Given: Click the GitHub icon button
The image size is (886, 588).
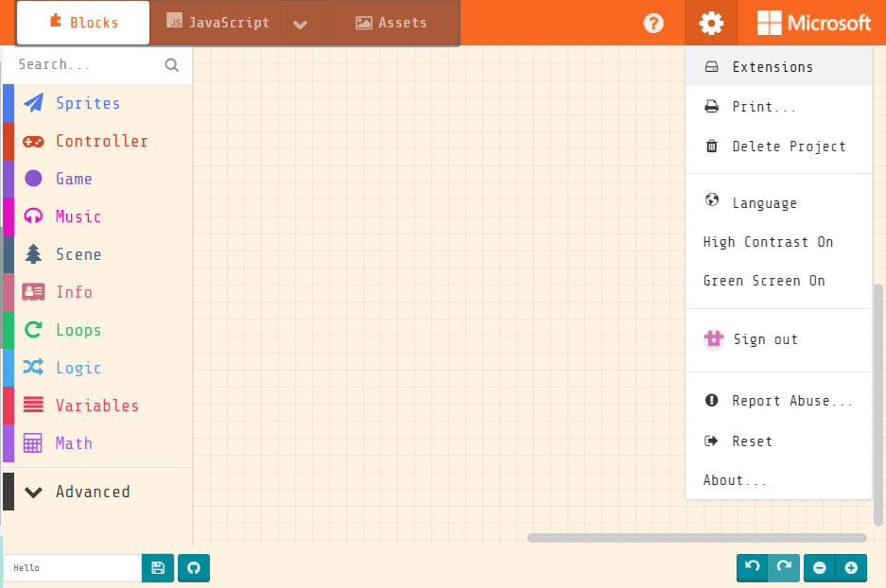Looking at the screenshot, I should (x=194, y=568).
